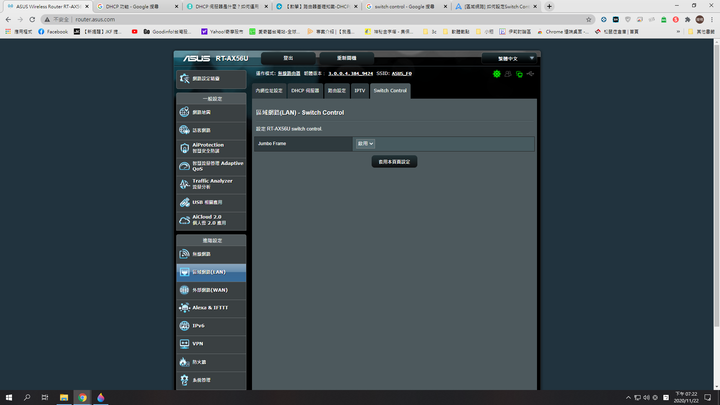Apply the page settings button
720x405 pixels.
pos(394,162)
